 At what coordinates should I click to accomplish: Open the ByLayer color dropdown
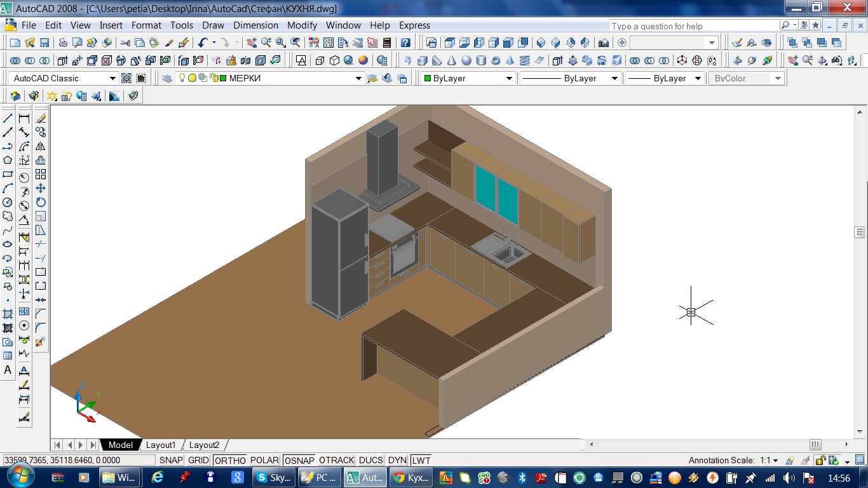[x=509, y=78]
